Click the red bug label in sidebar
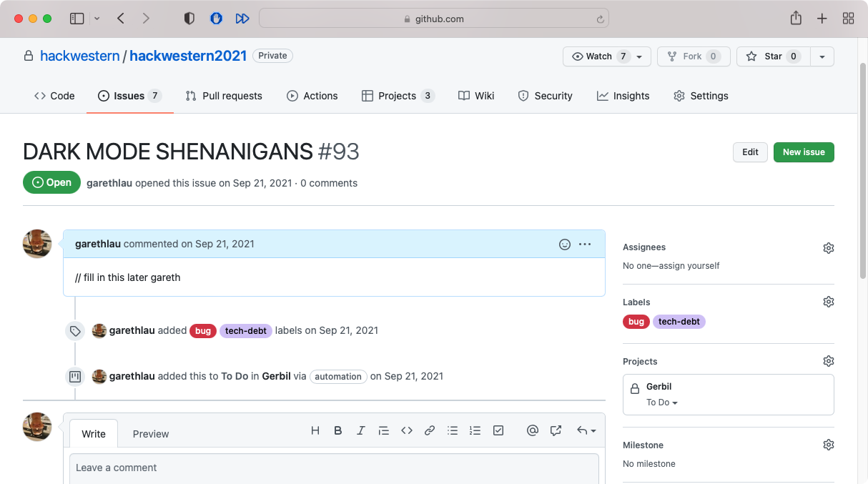The height and width of the screenshot is (484, 868). click(636, 322)
